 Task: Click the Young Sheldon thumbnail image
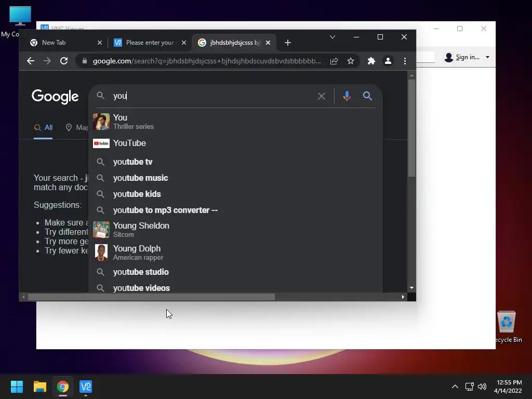point(101,230)
